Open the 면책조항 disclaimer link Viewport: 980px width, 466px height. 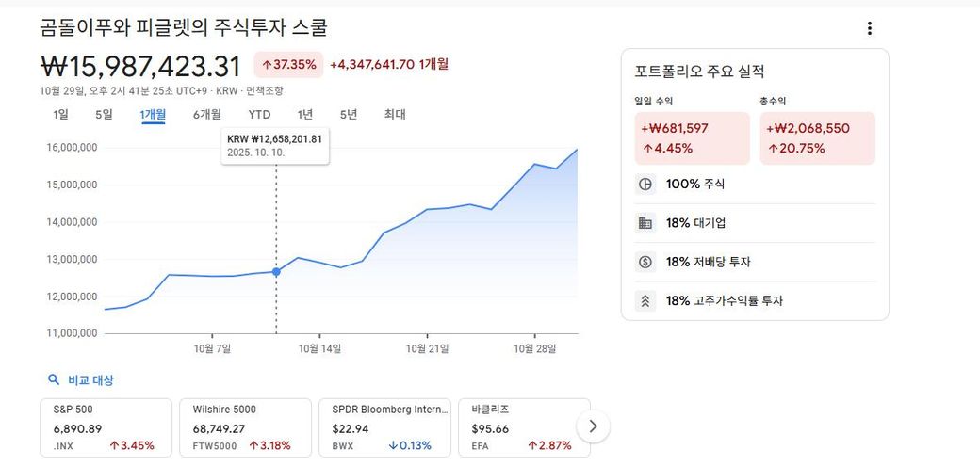[x=265, y=91]
